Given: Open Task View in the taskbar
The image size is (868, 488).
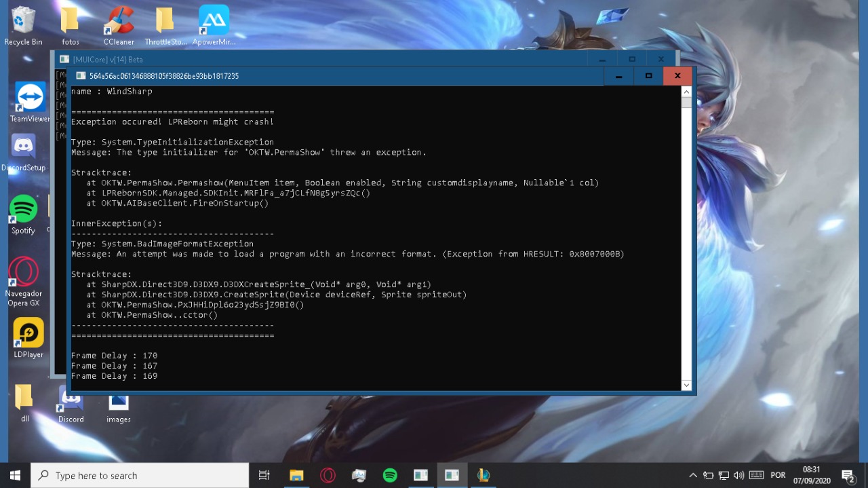Looking at the screenshot, I should (264, 475).
